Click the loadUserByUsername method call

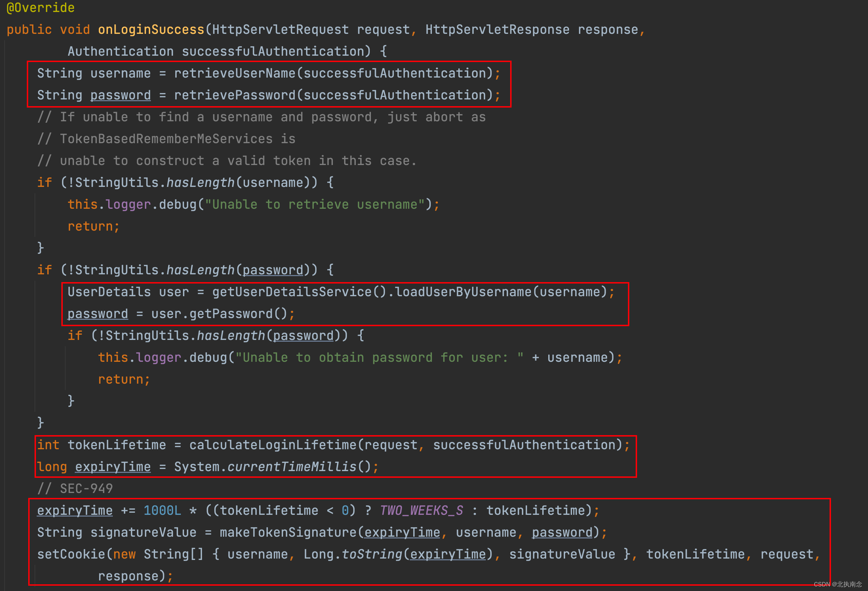463,292
